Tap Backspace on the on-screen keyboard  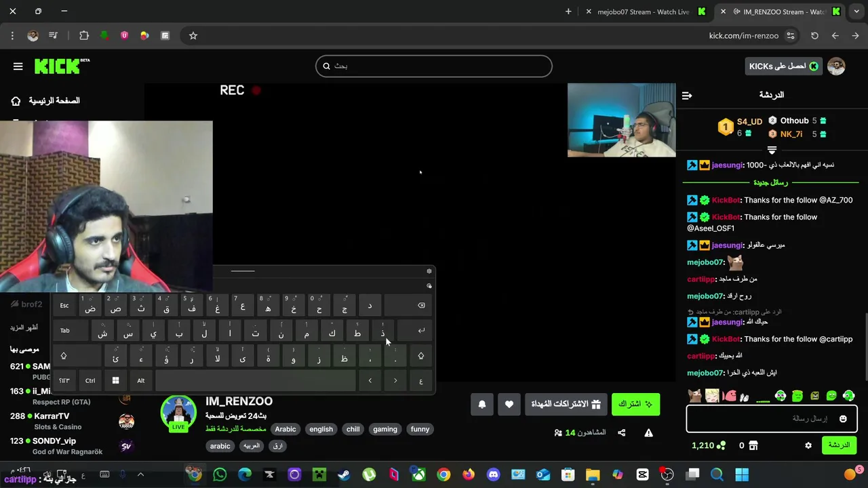point(408,306)
